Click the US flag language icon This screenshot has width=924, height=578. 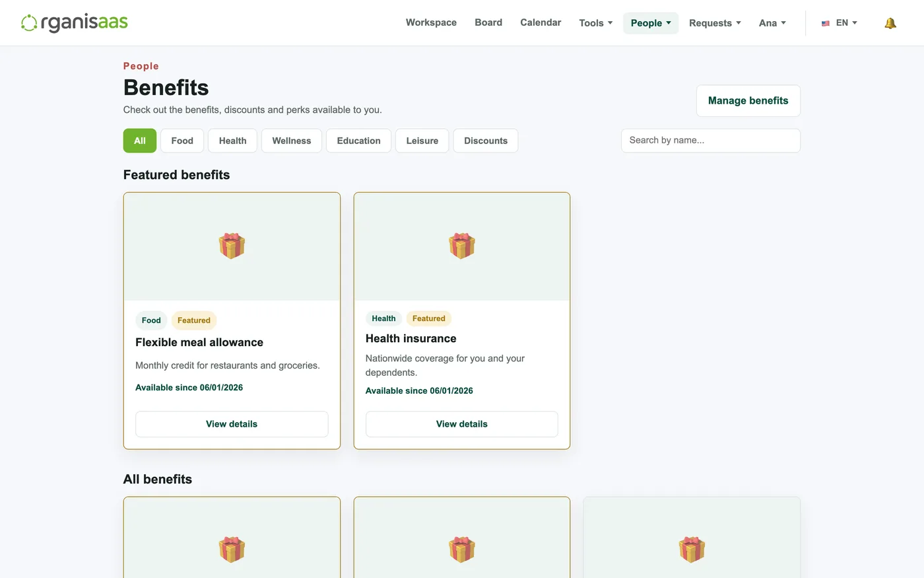point(825,23)
